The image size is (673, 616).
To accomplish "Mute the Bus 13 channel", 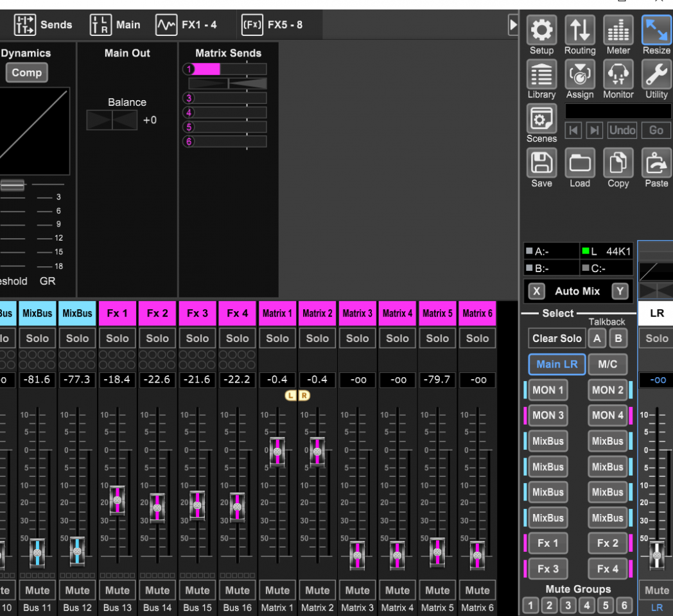I will coord(117,590).
